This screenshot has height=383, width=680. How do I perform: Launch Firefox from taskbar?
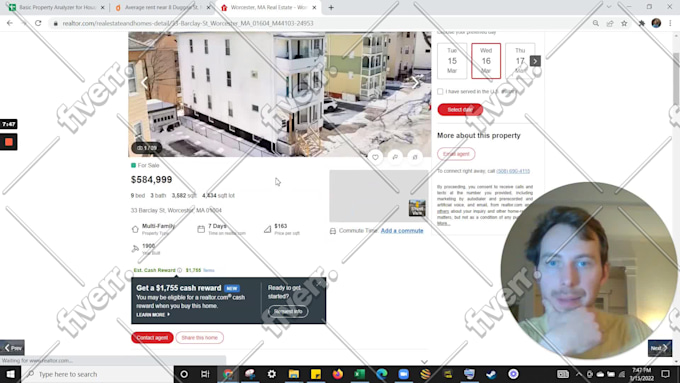[337, 374]
